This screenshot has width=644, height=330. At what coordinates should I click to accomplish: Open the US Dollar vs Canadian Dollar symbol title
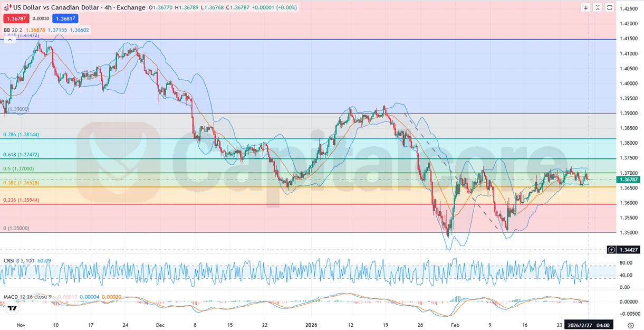click(79, 7)
